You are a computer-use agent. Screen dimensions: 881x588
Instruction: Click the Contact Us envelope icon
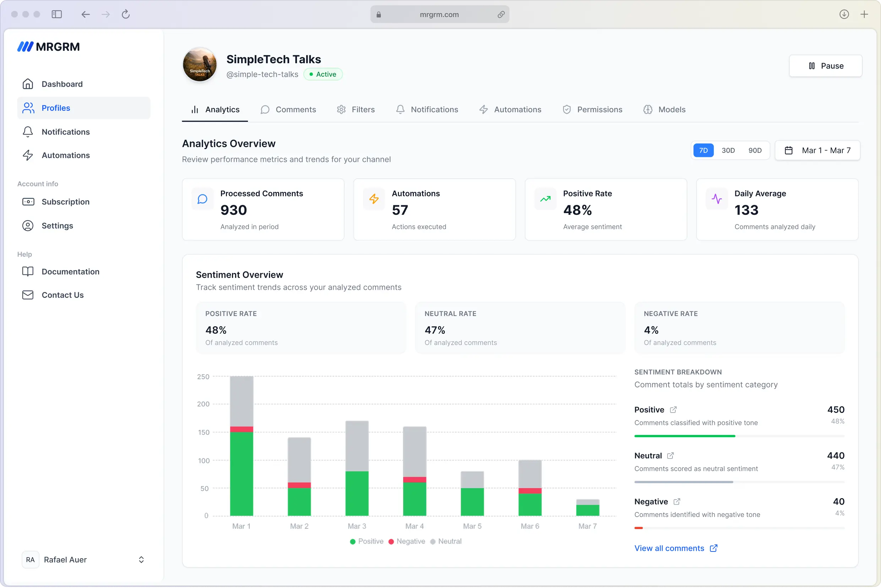point(28,295)
